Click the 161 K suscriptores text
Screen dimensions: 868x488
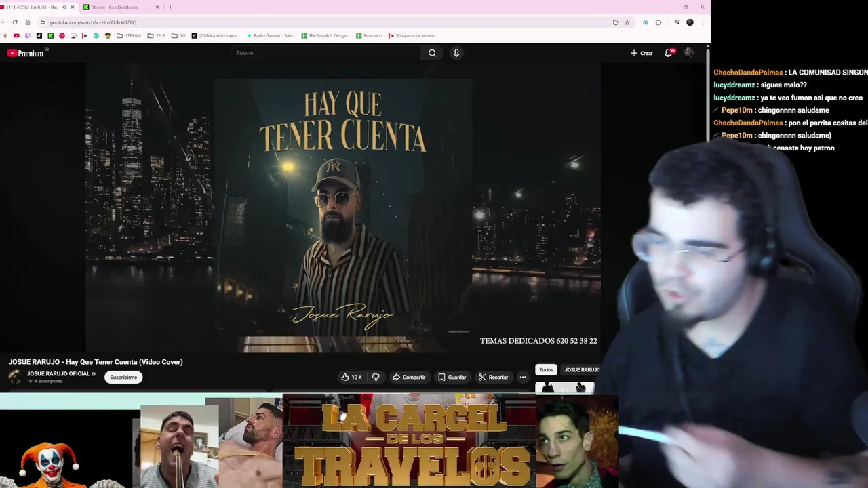point(45,381)
